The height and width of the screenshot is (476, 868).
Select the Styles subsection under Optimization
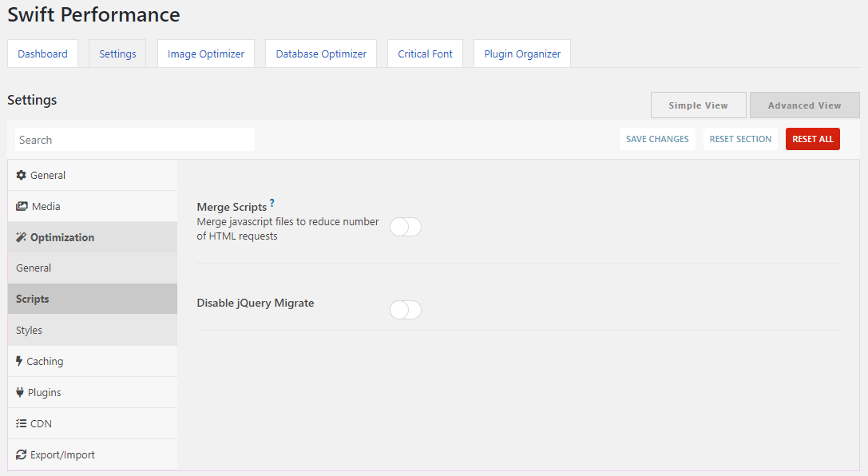pyautogui.click(x=30, y=330)
